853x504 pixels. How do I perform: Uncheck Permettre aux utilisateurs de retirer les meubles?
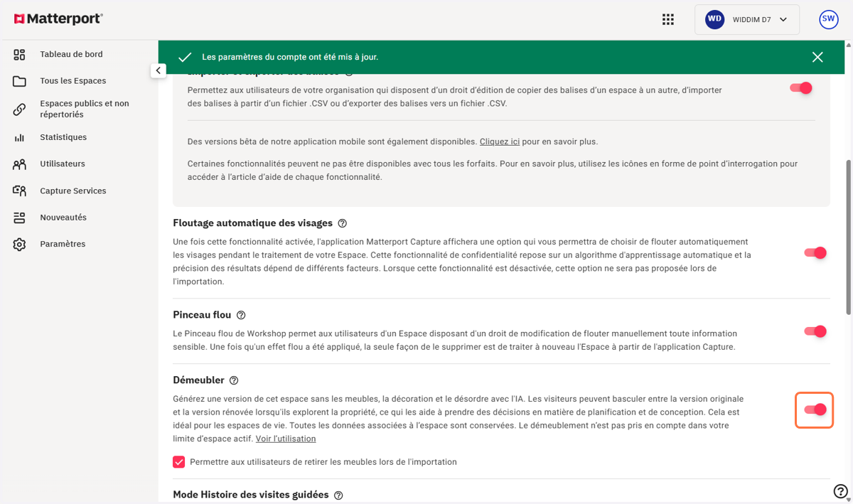pyautogui.click(x=178, y=462)
